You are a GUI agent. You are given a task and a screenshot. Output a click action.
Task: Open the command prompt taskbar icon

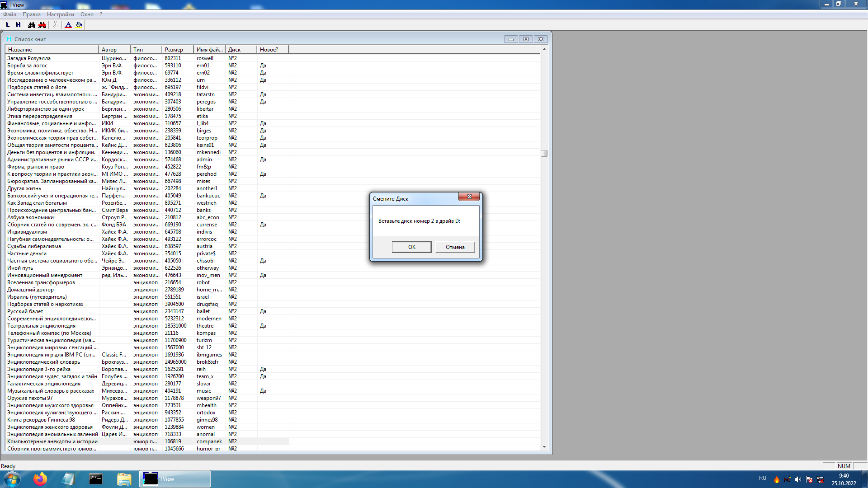(96, 479)
